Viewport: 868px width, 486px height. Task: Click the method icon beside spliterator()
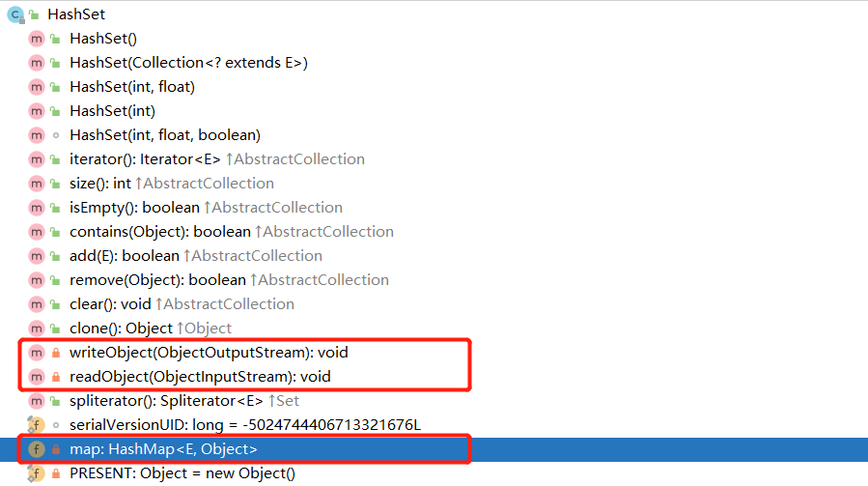pyautogui.click(x=37, y=401)
